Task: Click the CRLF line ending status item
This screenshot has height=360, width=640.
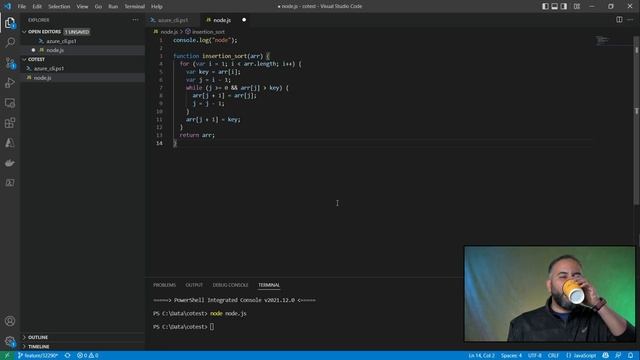Action: click(x=553, y=356)
